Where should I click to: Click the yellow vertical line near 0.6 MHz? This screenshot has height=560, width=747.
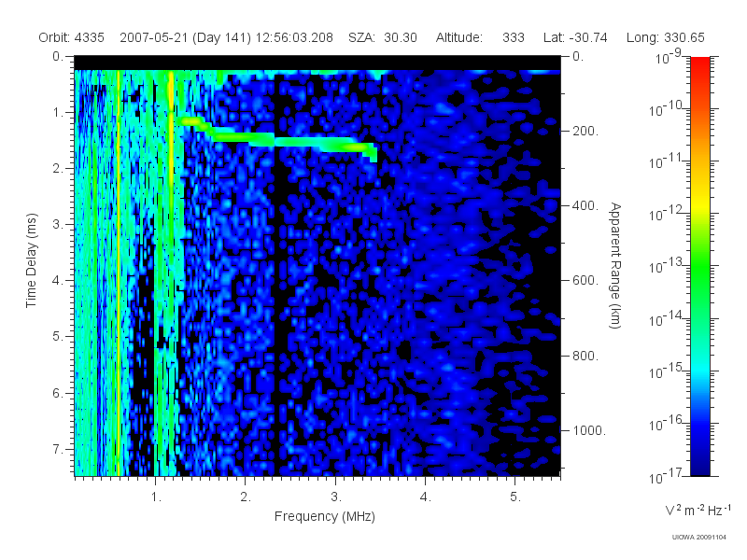[119, 273]
